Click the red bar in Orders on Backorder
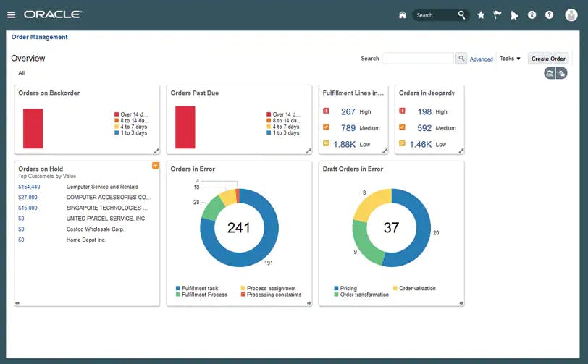 coord(33,129)
